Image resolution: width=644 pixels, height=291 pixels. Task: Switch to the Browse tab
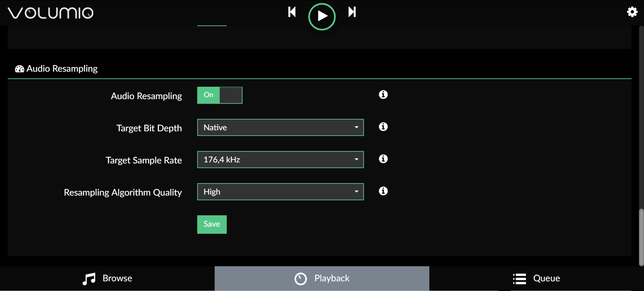click(x=107, y=279)
